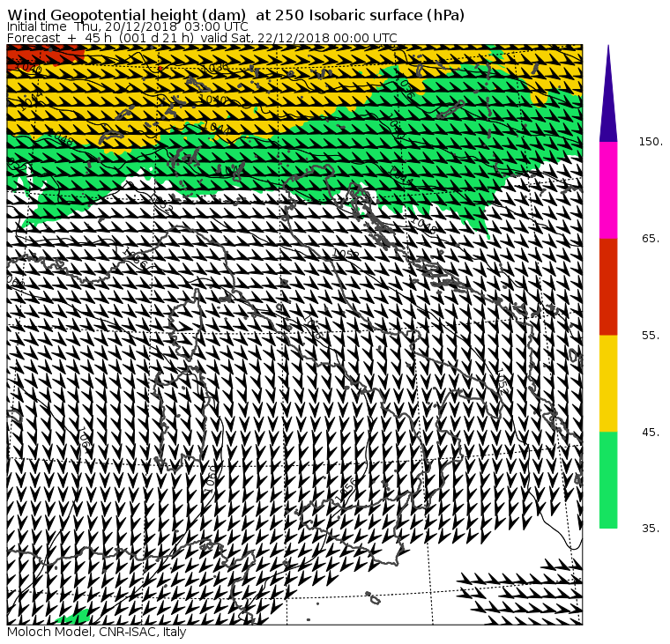Viewport: 670px width, 644px height.
Task: Click the yellow segment of the color scale
Action: 608,383
